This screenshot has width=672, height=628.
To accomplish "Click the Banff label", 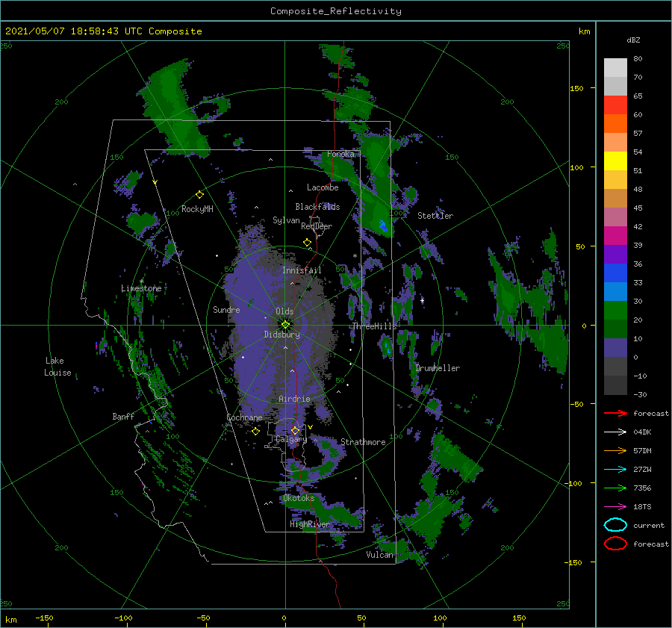I will 123,417.
